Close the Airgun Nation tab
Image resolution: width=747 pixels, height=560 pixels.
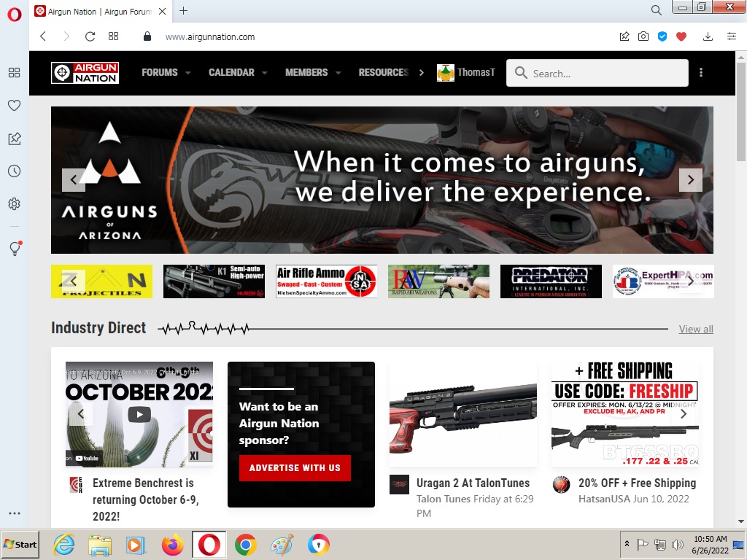click(163, 12)
